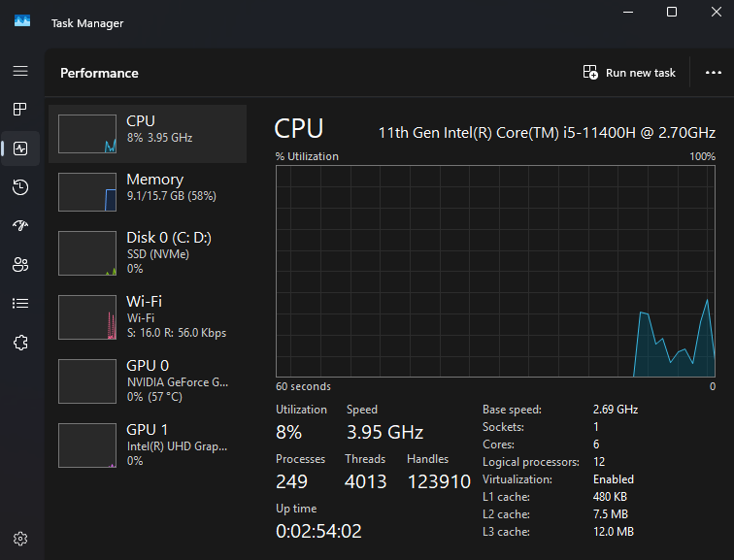
Task: Click the Memory usage thumbnail graph
Action: point(87,192)
